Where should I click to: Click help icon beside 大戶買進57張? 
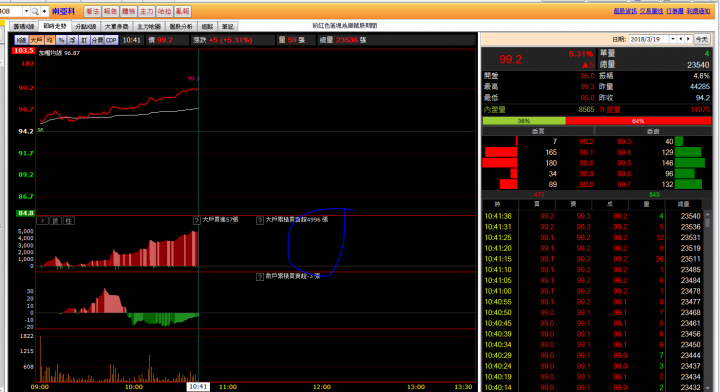197,221
